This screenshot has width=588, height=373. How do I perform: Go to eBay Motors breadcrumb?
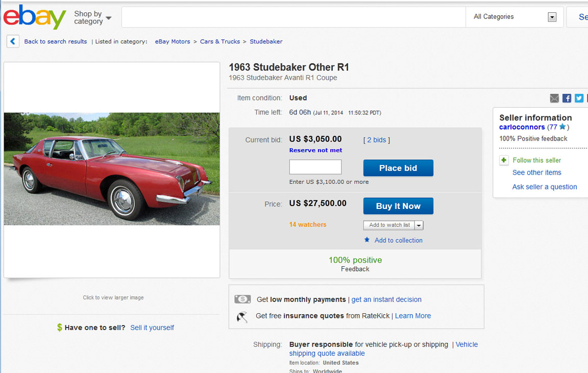(x=173, y=41)
